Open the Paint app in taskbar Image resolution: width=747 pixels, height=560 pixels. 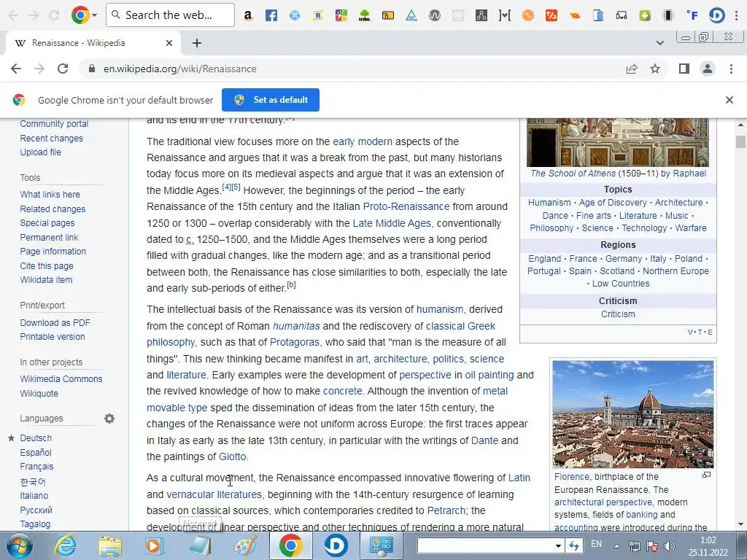(245, 545)
